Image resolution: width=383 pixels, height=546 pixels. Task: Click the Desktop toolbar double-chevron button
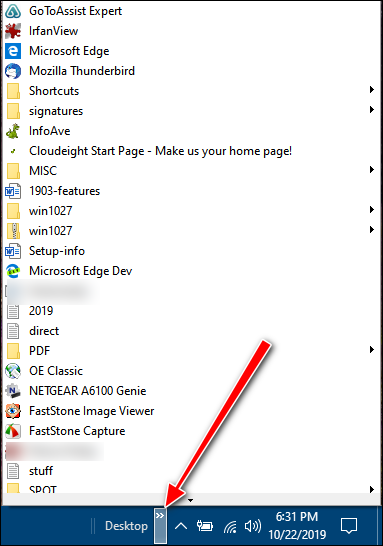[x=160, y=525]
